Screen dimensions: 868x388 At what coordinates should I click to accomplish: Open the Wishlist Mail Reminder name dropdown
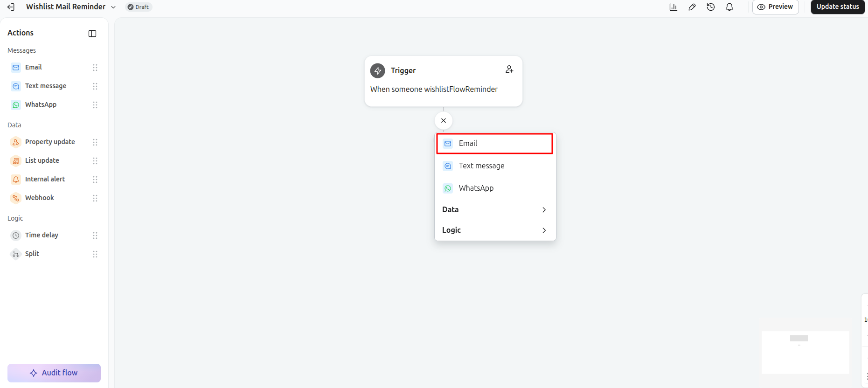click(113, 7)
